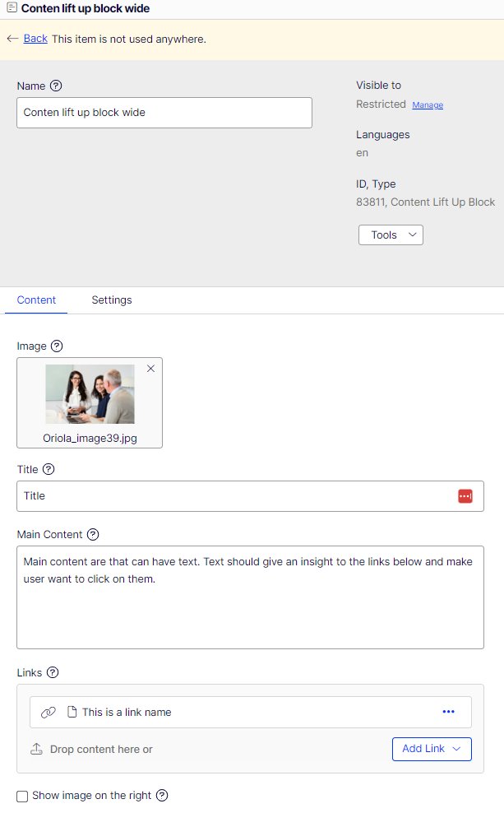Select the Oriola_image39.jpg thumbnail

pos(90,394)
